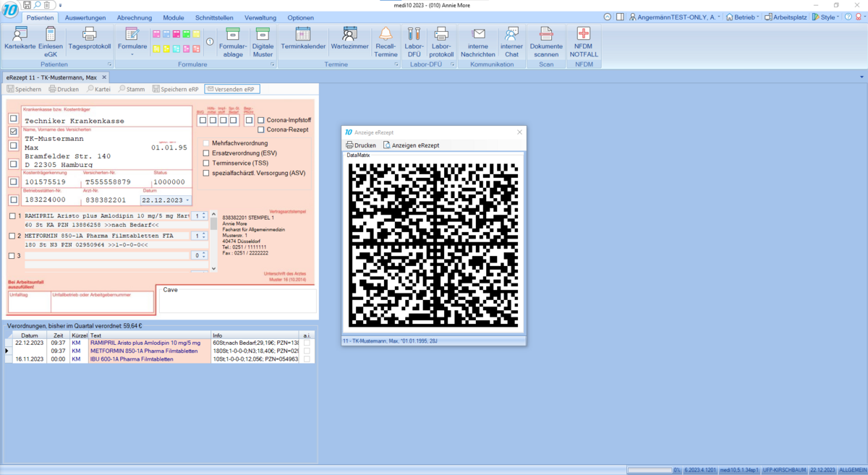868x475 pixels.
Task: Toggle the Corona-Rezept checkbox
Action: click(261, 129)
